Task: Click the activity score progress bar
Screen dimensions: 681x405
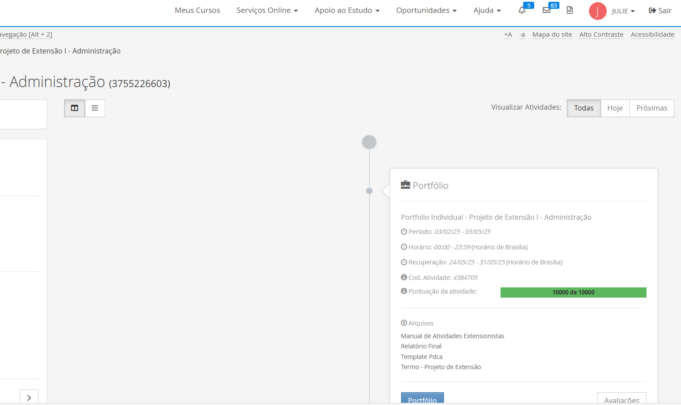Action: coord(573,292)
